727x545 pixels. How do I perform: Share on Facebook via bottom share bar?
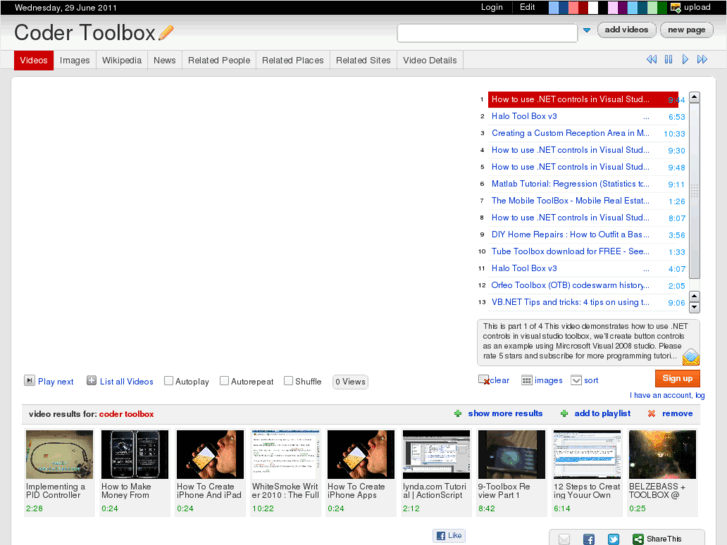[x=589, y=539]
